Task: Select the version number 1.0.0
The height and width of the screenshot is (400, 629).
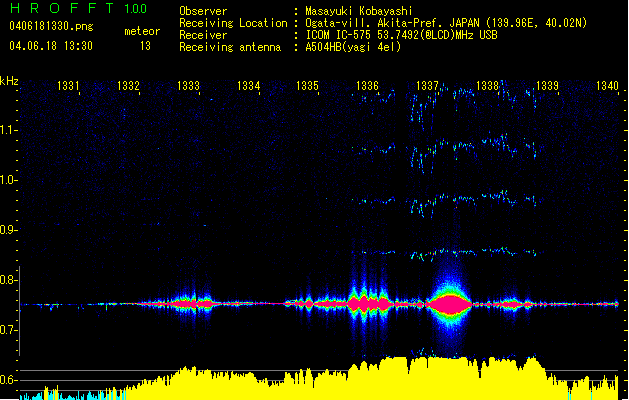Action: point(136,8)
